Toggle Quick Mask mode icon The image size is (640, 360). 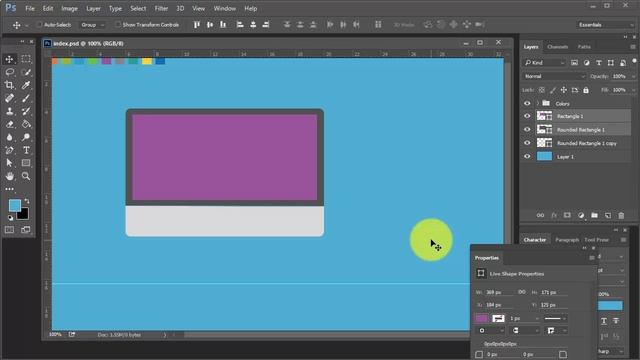[x=9, y=230]
